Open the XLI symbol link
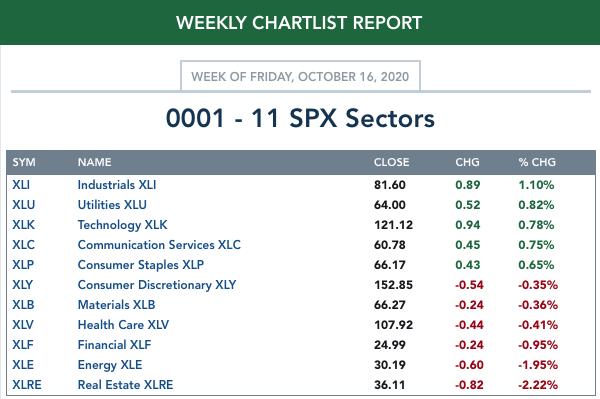 click(x=21, y=185)
